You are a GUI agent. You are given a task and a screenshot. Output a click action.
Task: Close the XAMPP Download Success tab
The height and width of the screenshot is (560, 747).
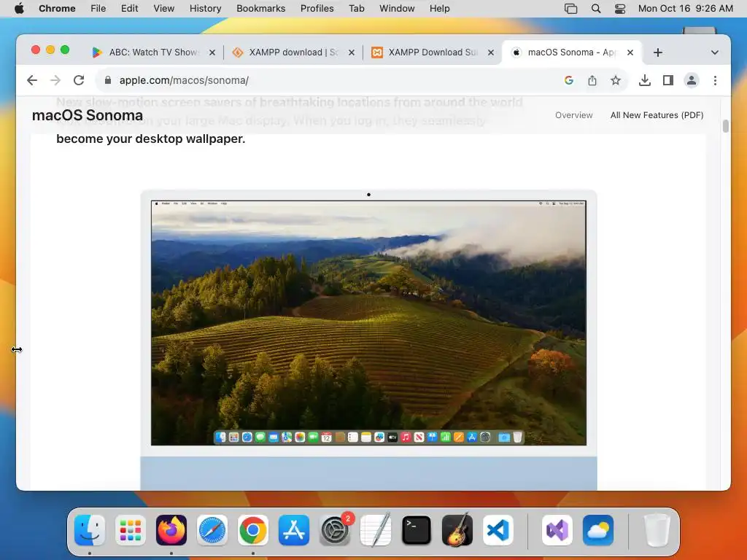pyautogui.click(x=491, y=52)
